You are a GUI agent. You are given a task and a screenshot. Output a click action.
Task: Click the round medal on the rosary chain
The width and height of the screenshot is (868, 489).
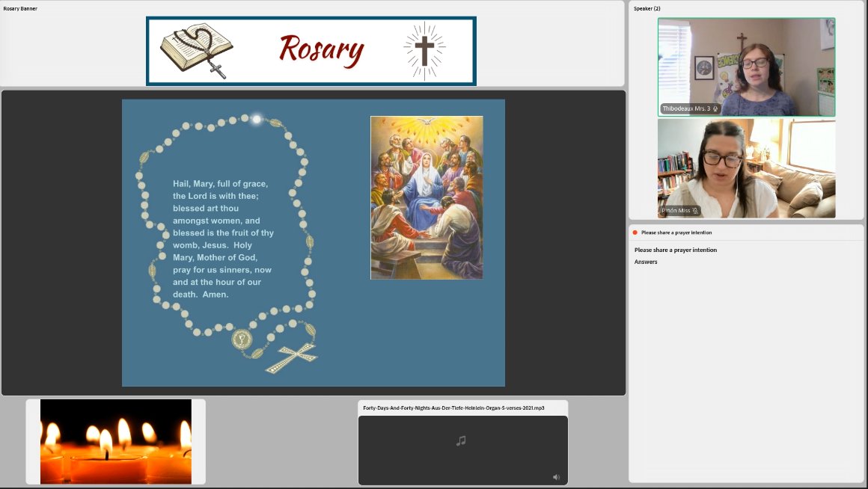coord(242,339)
